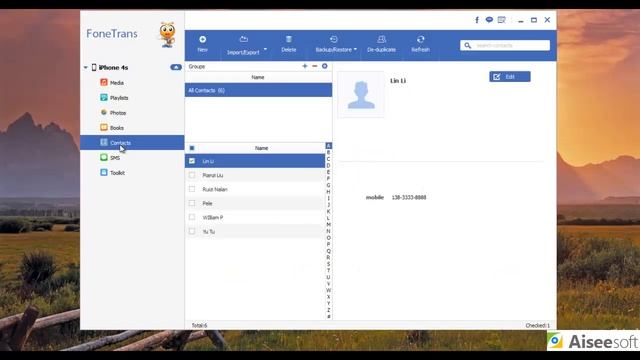Jump to letter P in alphabet index
This screenshot has height=360, width=640.
coord(329,244)
